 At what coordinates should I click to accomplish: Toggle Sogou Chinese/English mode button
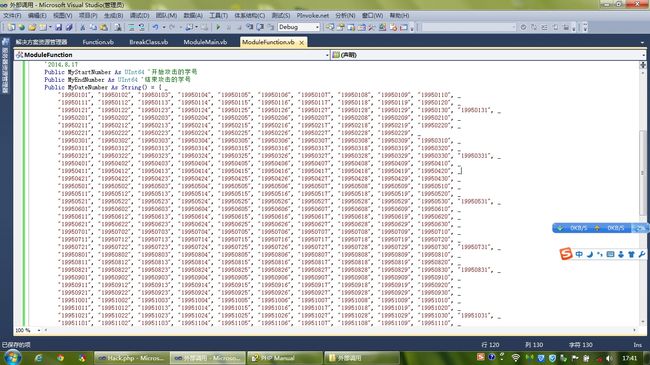tap(579, 254)
